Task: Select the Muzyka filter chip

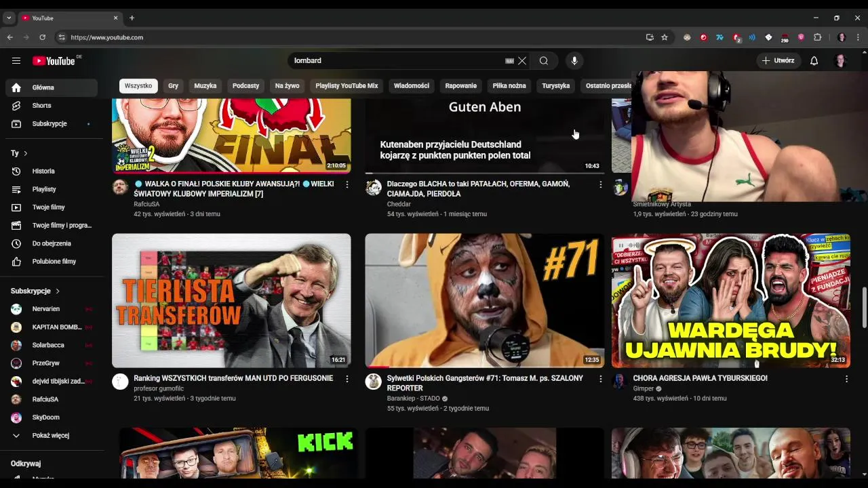Action: coord(205,86)
